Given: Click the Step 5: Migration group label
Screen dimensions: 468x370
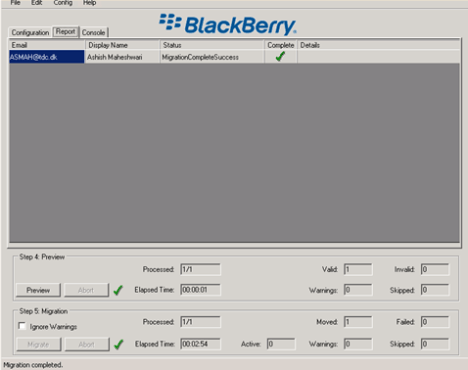Looking at the screenshot, I should click(x=44, y=311).
